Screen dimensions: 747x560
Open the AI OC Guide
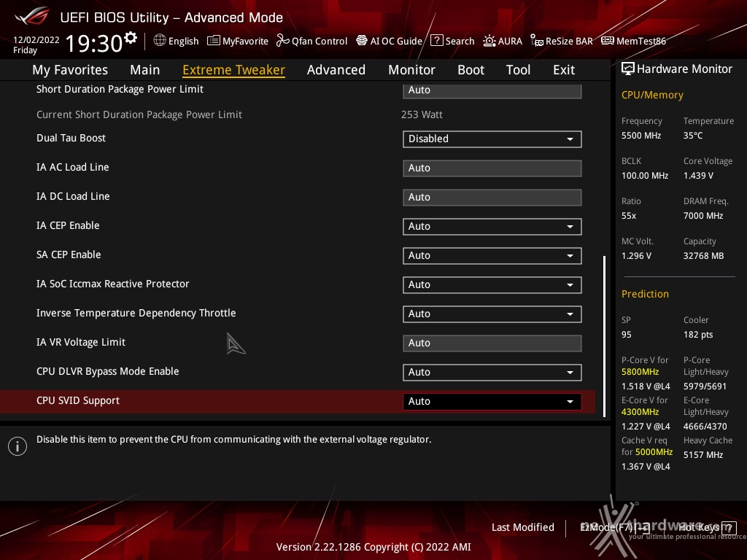click(390, 41)
